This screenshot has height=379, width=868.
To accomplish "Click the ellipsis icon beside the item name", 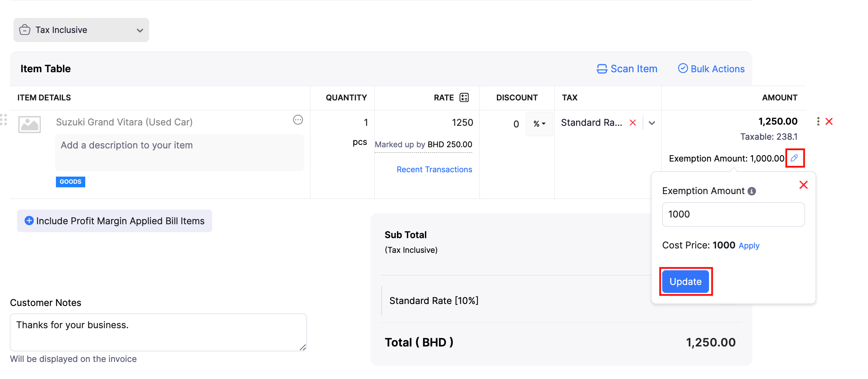I will 298,120.
